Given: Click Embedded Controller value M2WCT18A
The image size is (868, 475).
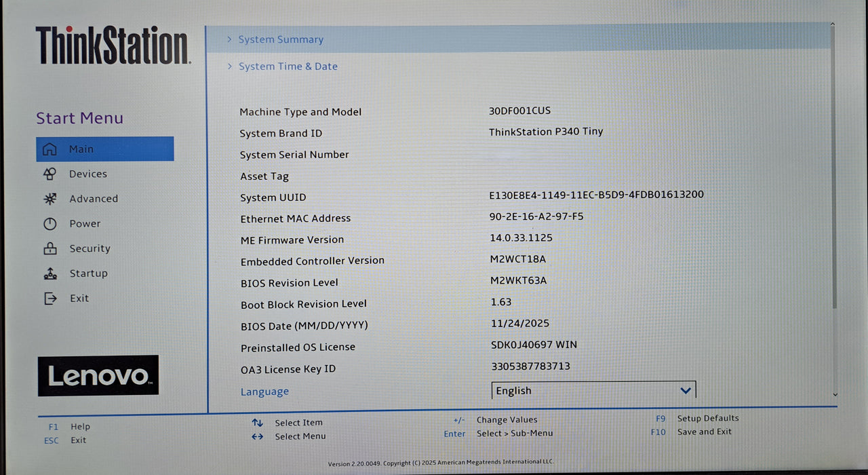Looking at the screenshot, I should pos(518,259).
